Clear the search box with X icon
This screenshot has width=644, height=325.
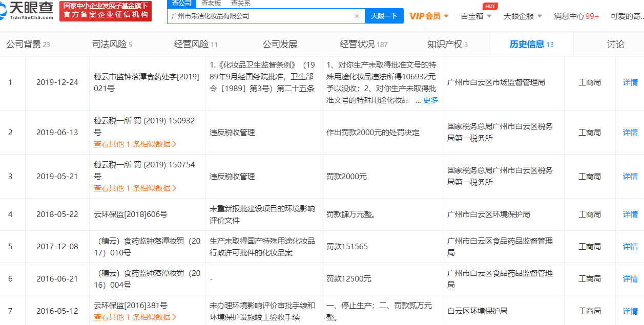click(x=357, y=16)
